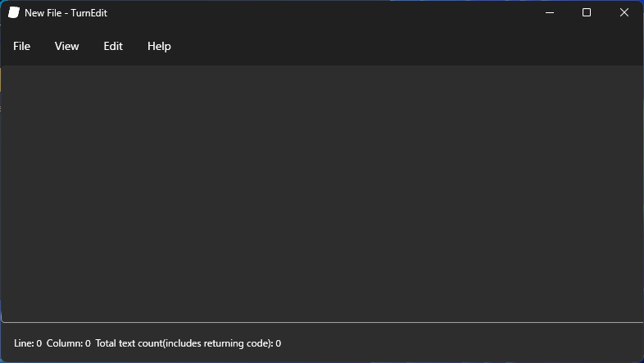Place cursor at top-left of the editor
The image size is (644, 363).
[x=7, y=72]
